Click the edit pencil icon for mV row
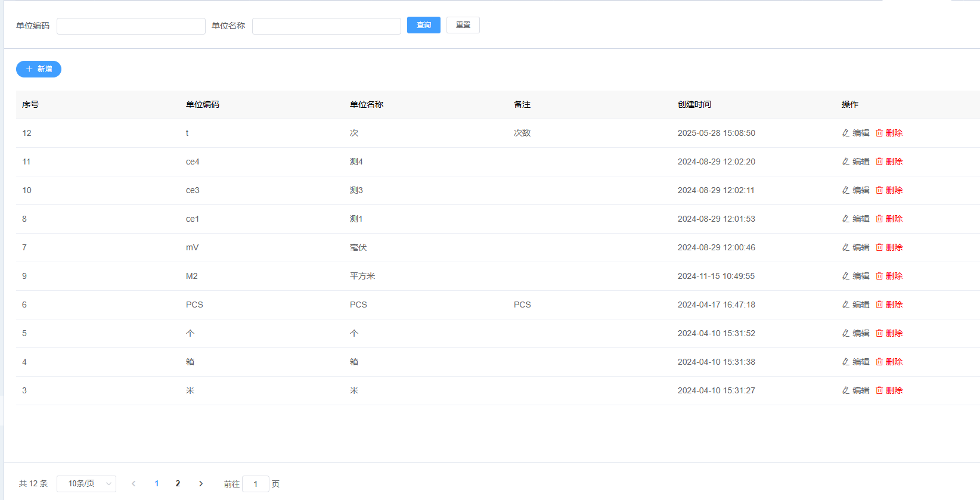The width and height of the screenshot is (980, 500). (845, 247)
